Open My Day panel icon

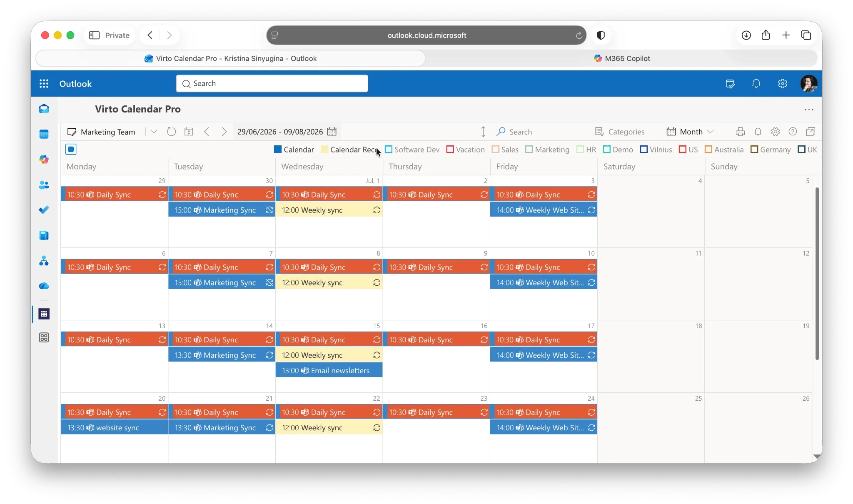[730, 84]
